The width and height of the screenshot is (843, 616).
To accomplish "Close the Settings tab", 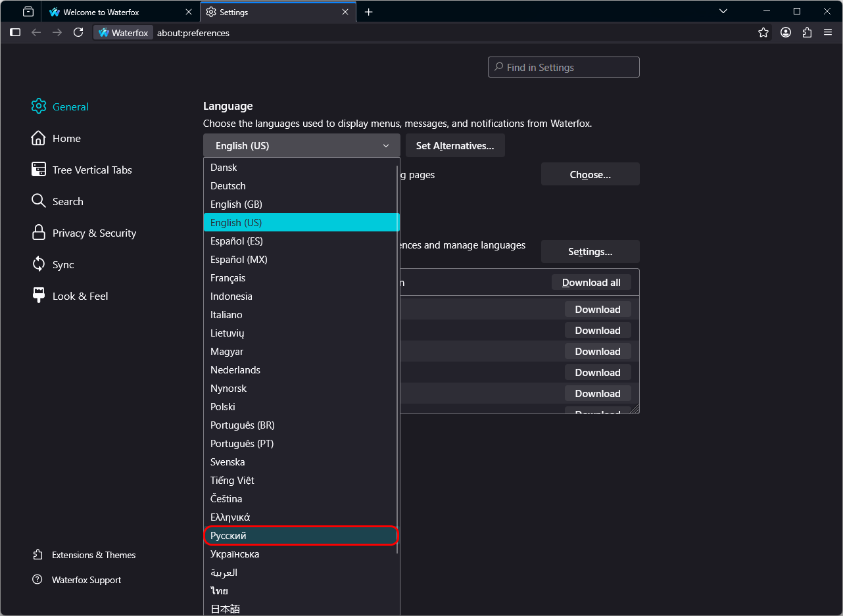I will click(345, 12).
